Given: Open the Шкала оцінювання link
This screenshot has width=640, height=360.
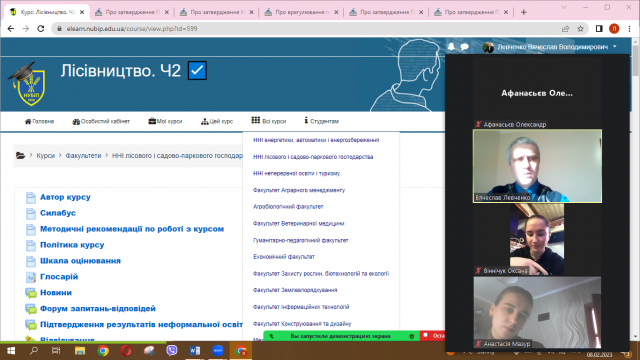Looking at the screenshot, I should click(x=80, y=261).
